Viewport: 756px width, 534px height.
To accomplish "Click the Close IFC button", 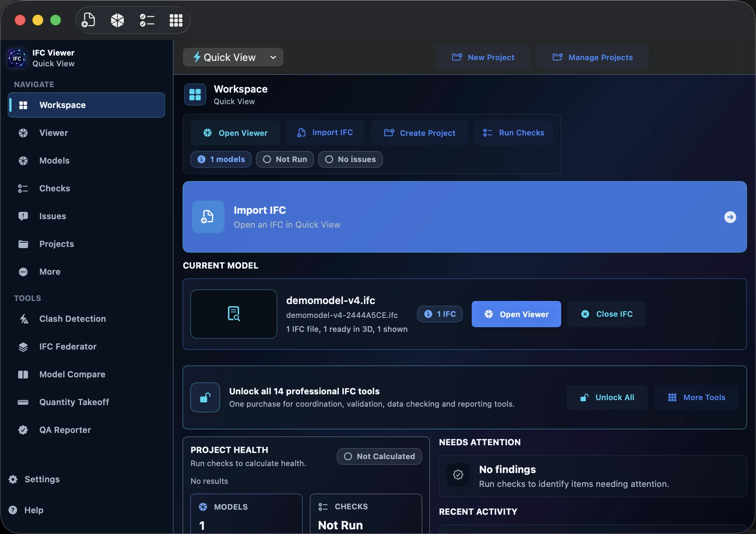I will pyautogui.click(x=607, y=314).
